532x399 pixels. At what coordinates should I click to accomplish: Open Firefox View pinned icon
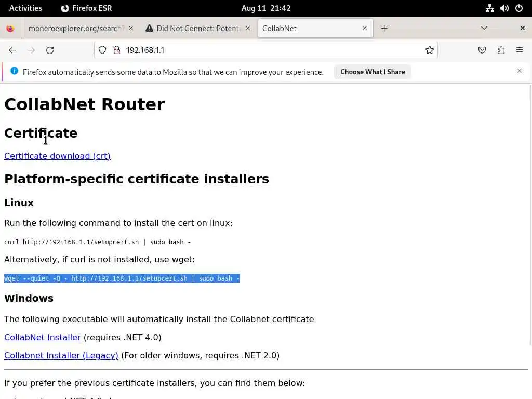(x=10, y=29)
